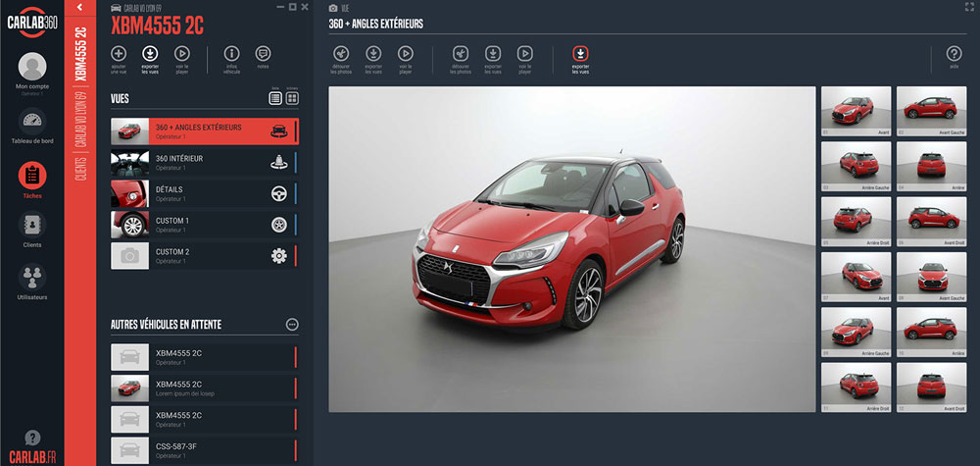Select thumbnail 03 Arrière Gauche
This screenshot has width=980, height=466.
856,167
